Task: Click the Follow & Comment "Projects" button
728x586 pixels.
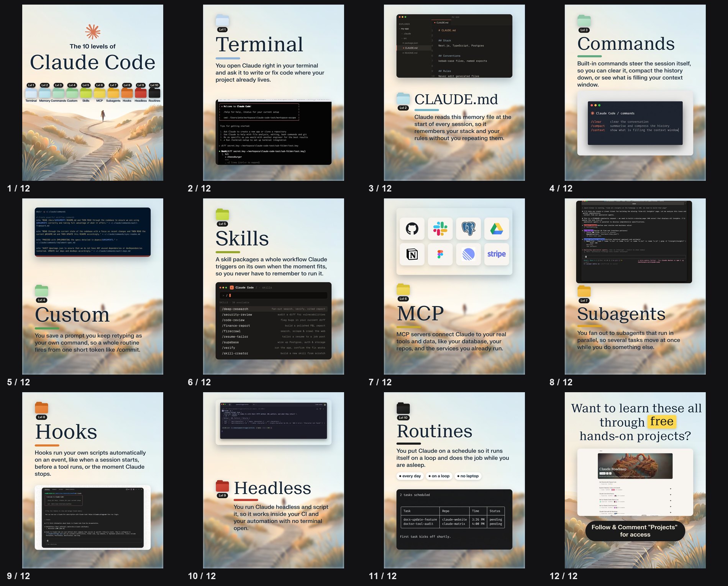Action: click(x=635, y=531)
